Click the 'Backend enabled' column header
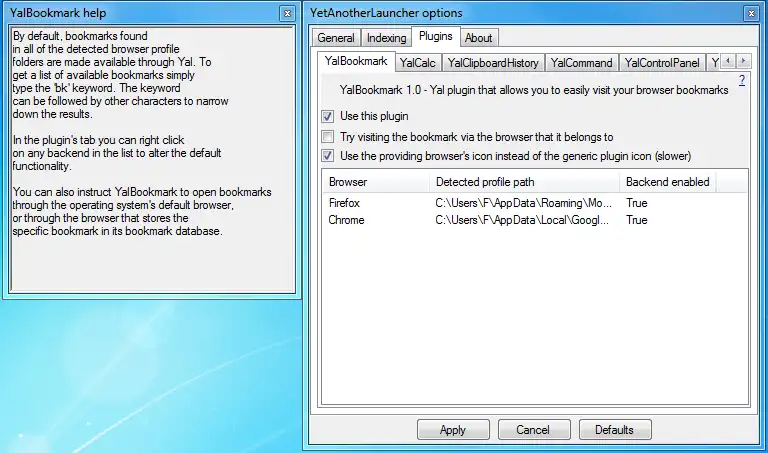This screenshot has height=453, width=768. click(668, 182)
